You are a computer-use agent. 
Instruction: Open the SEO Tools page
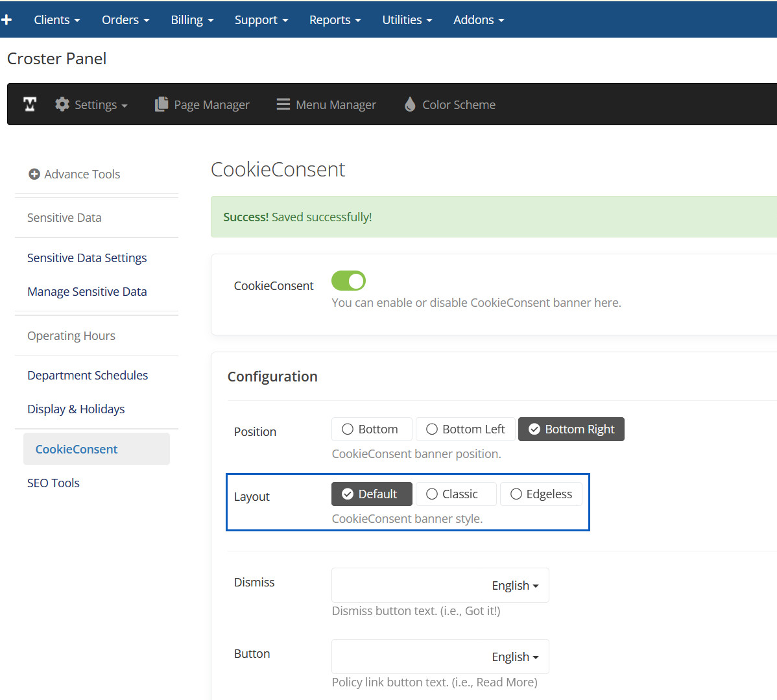tap(53, 483)
